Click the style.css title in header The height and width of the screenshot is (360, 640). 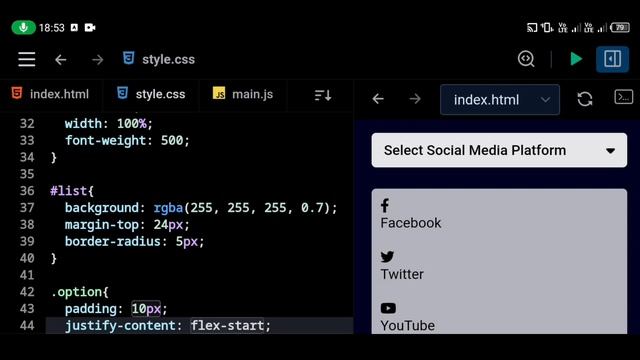168,60
